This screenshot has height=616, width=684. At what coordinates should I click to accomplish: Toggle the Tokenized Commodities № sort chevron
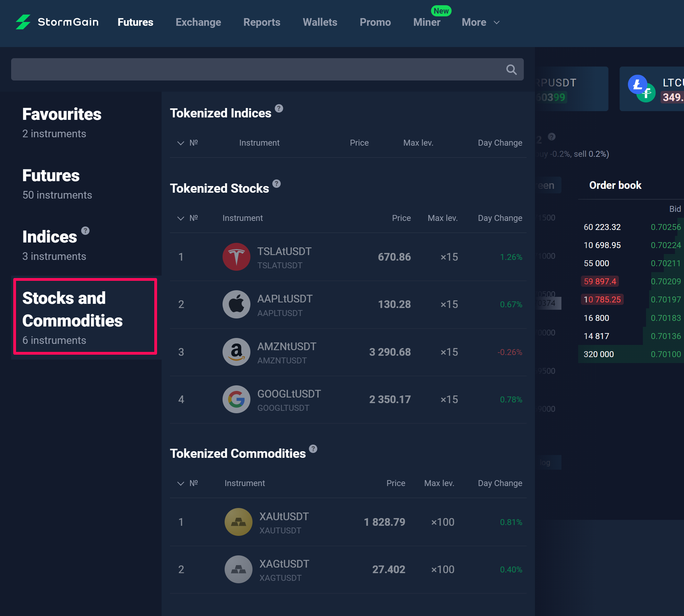click(180, 484)
